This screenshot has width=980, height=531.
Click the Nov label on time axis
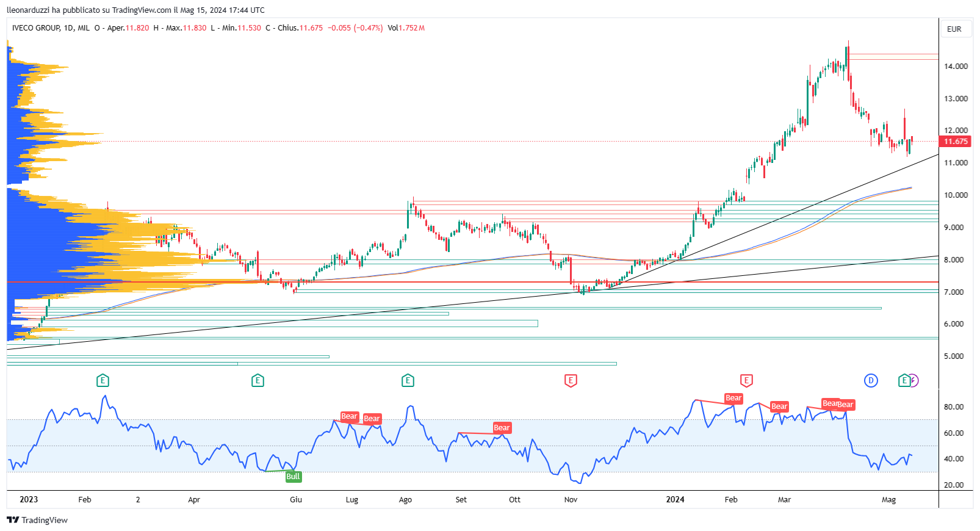(571, 500)
